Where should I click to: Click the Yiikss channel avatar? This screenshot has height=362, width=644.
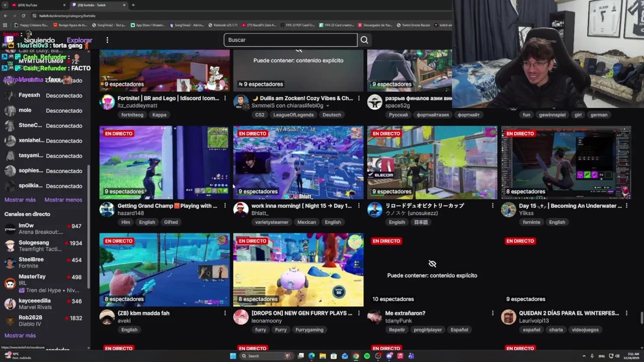click(x=509, y=210)
